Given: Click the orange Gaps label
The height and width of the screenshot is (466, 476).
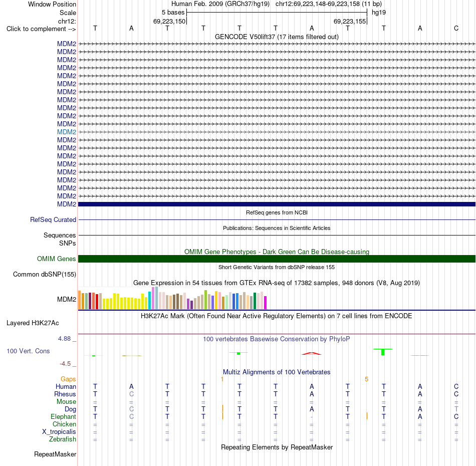Looking at the screenshot, I should click(x=68, y=379).
